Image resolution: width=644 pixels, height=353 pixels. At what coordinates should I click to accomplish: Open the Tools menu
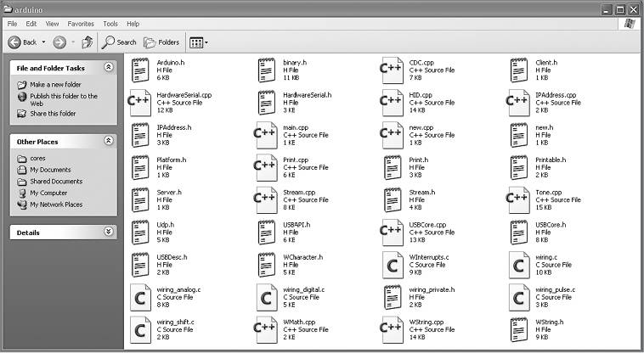[x=110, y=24]
